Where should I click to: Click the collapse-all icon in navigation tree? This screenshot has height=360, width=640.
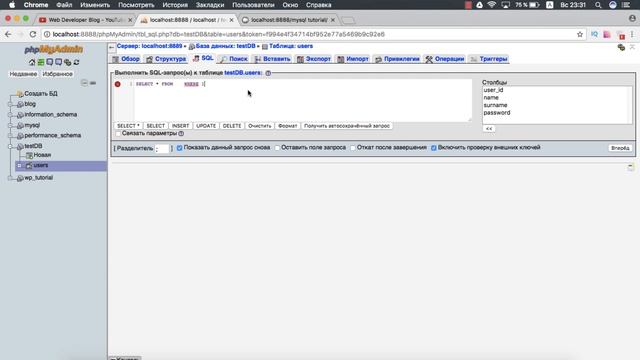coord(84,83)
